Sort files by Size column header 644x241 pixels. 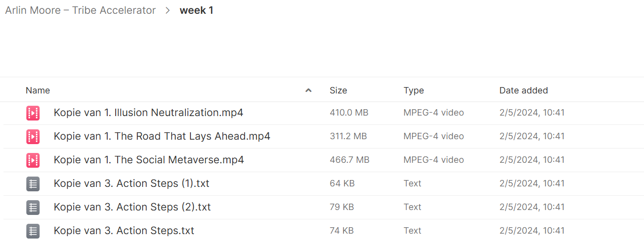tap(338, 90)
